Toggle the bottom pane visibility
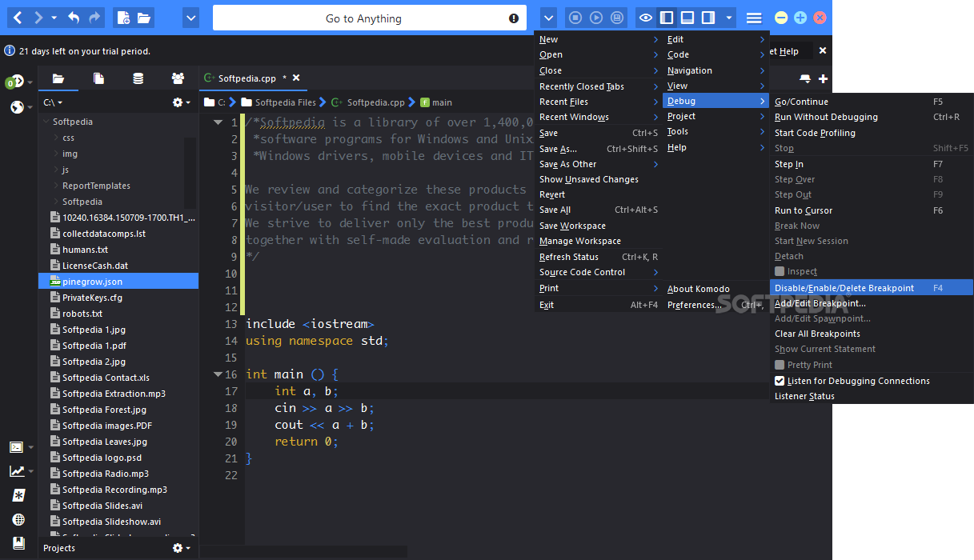 tap(687, 18)
